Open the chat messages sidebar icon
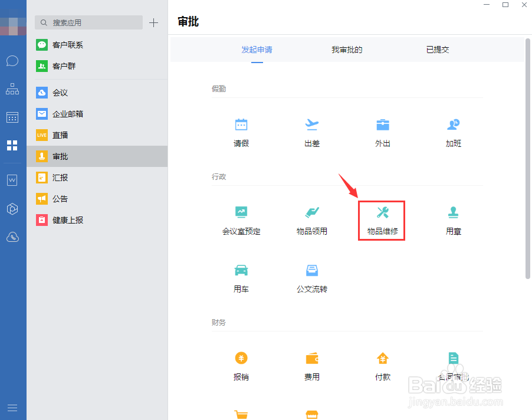Screen dimensions: 532x420 click(x=12, y=61)
